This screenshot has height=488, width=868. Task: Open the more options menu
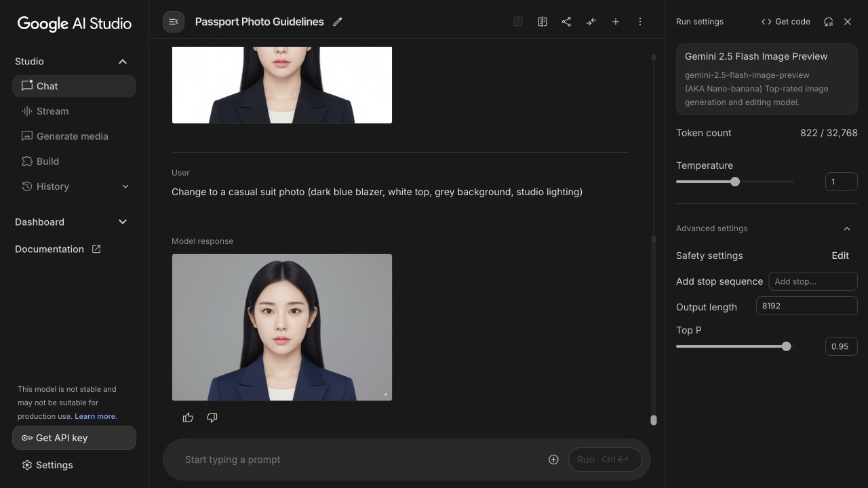[x=640, y=22]
